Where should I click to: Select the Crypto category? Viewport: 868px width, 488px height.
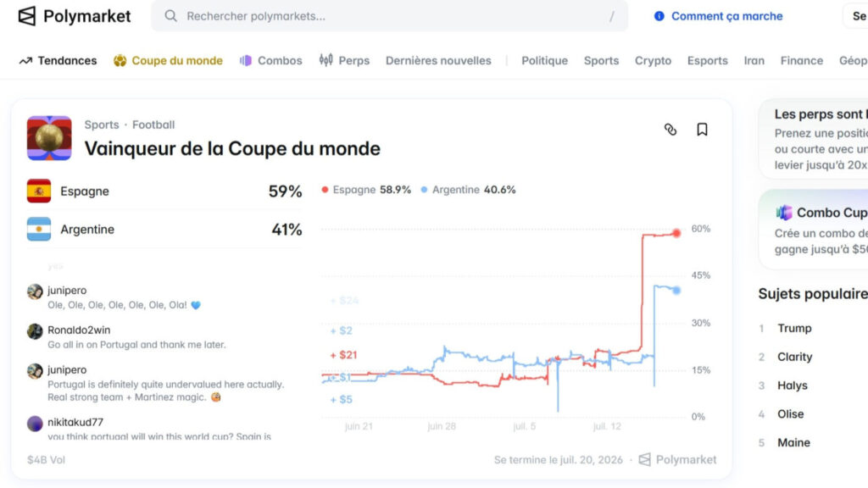(653, 60)
